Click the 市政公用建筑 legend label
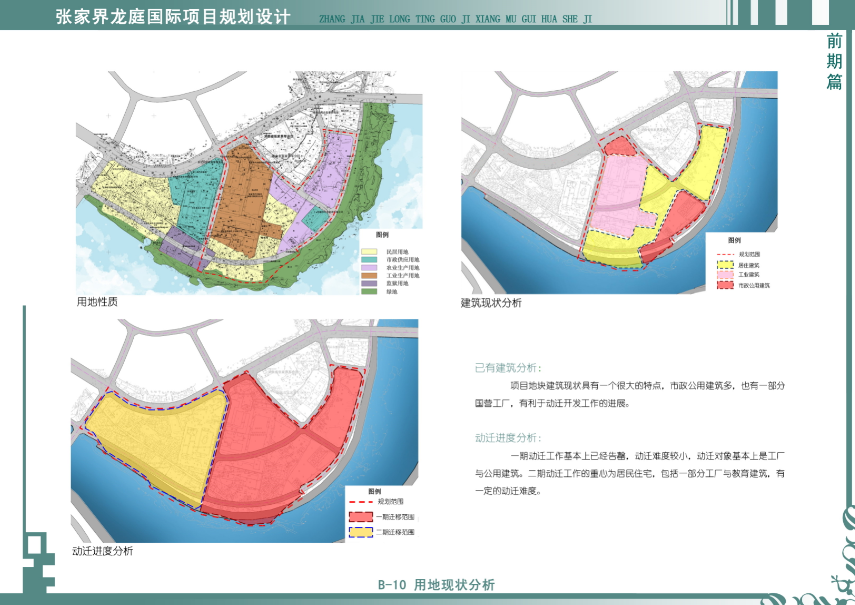 pyautogui.click(x=755, y=285)
